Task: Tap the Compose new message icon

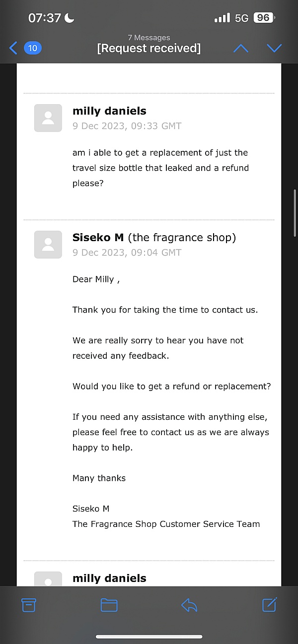Action: (x=269, y=605)
